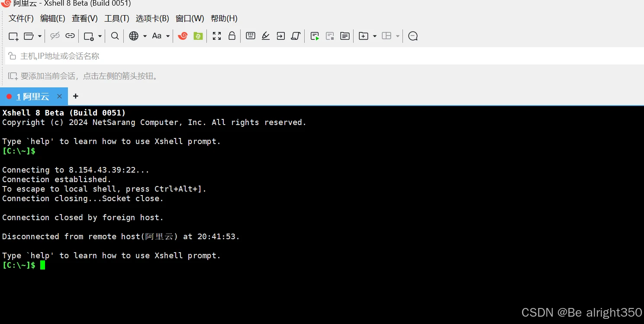This screenshot has height=324, width=644.
Task: Click the line 'Connection closed by foreign host.'
Action: (x=83, y=218)
